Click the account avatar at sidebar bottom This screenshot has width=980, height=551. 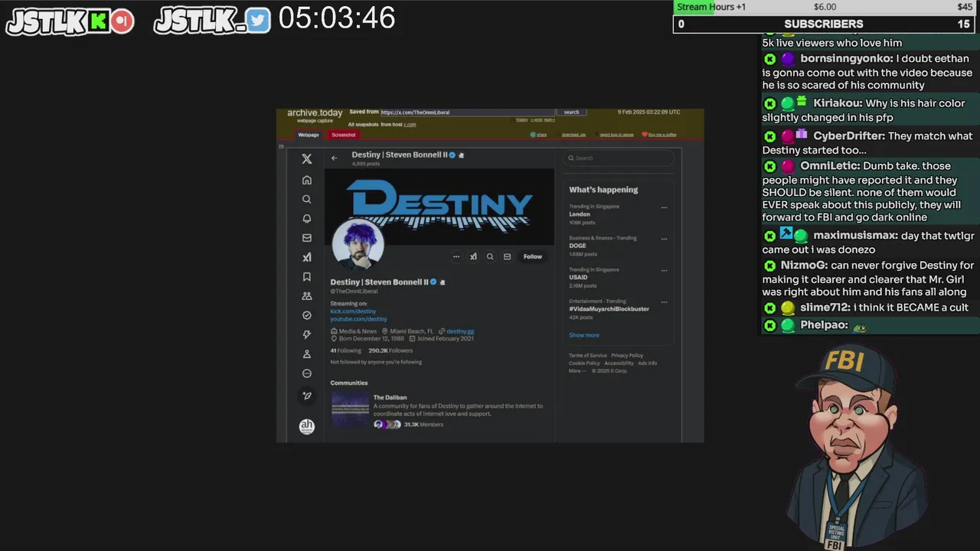pos(306,426)
